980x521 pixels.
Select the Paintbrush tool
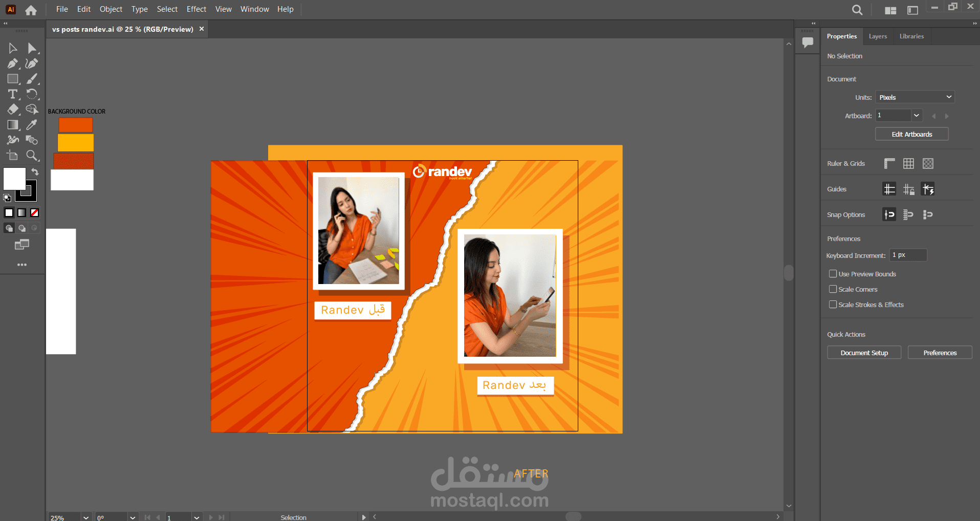pos(32,79)
